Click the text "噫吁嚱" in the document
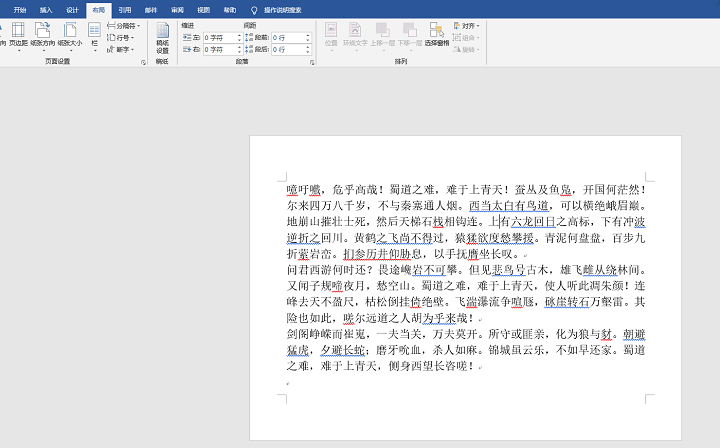This screenshot has width=720, height=448. point(304,190)
